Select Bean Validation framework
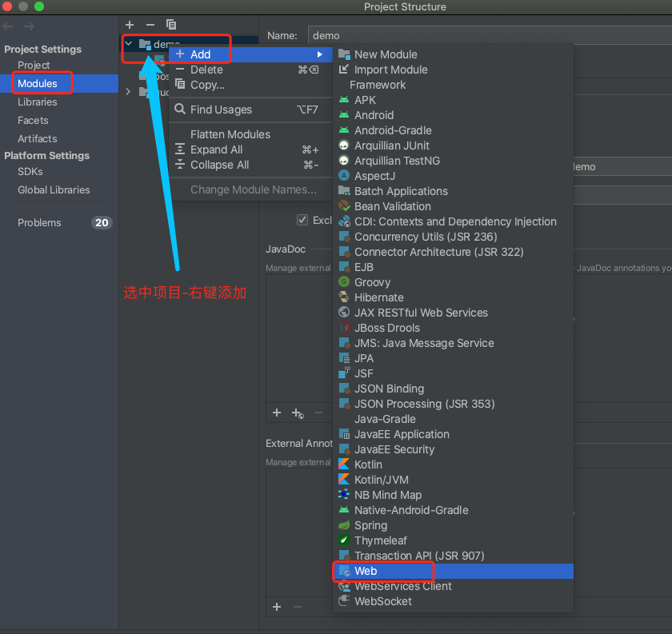 click(x=453, y=206)
